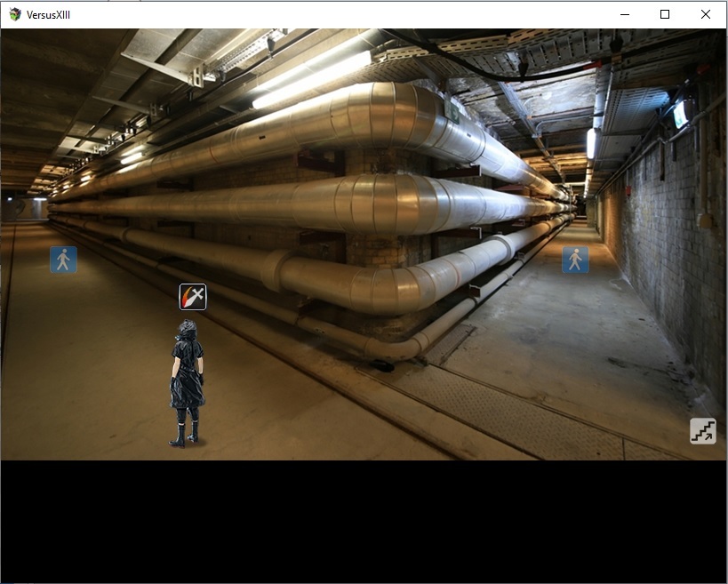Click the walk icon on the right corridor
This screenshot has width=728, height=584.
(x=575, y=260)
